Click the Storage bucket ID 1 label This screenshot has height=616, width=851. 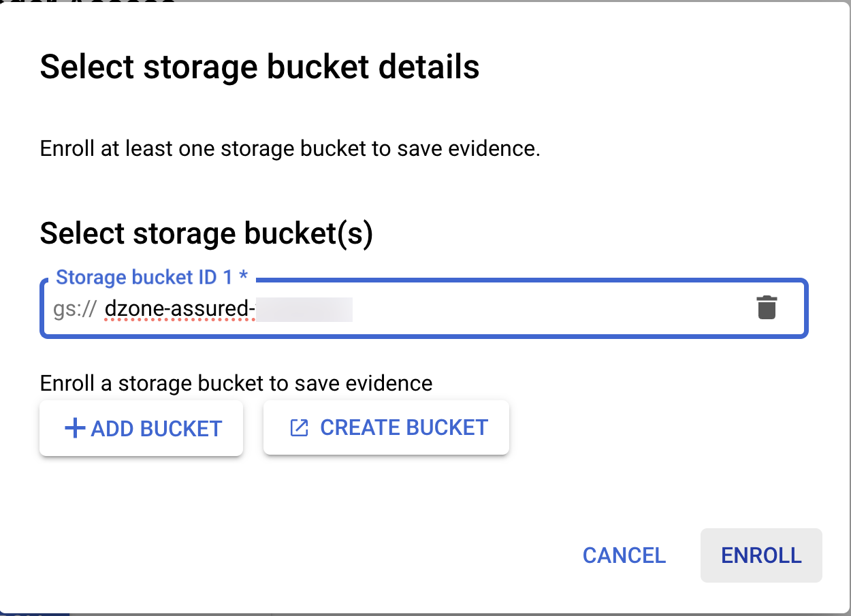pos(151,277)
